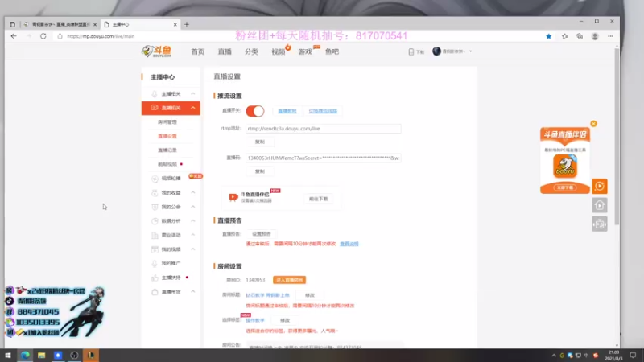Click the orange 进入直播房间 button
This screenshot has width=644, height=362.
(289, 280)
